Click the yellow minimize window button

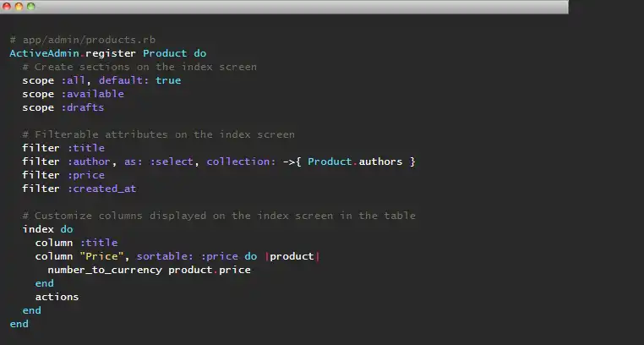coord(19,6)
